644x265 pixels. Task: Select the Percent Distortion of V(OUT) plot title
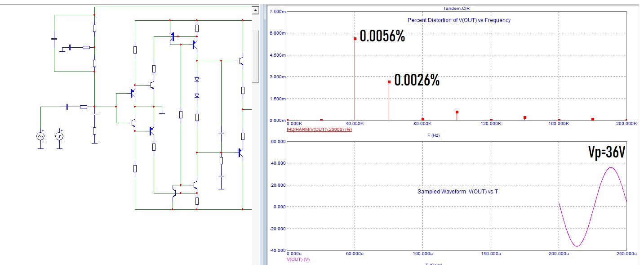click(x=459, y=20)
